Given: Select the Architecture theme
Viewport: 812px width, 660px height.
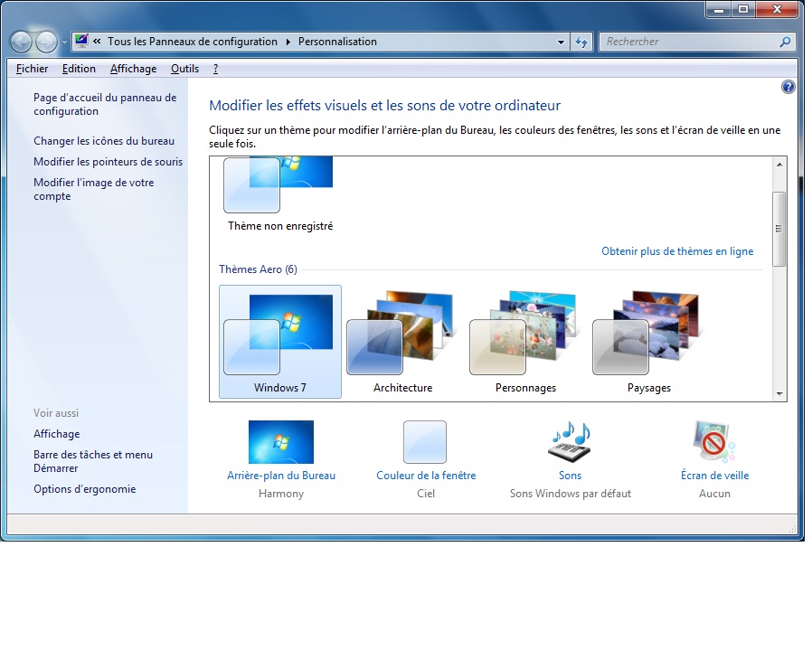Looking at the screenshot, I should (403, 342).
